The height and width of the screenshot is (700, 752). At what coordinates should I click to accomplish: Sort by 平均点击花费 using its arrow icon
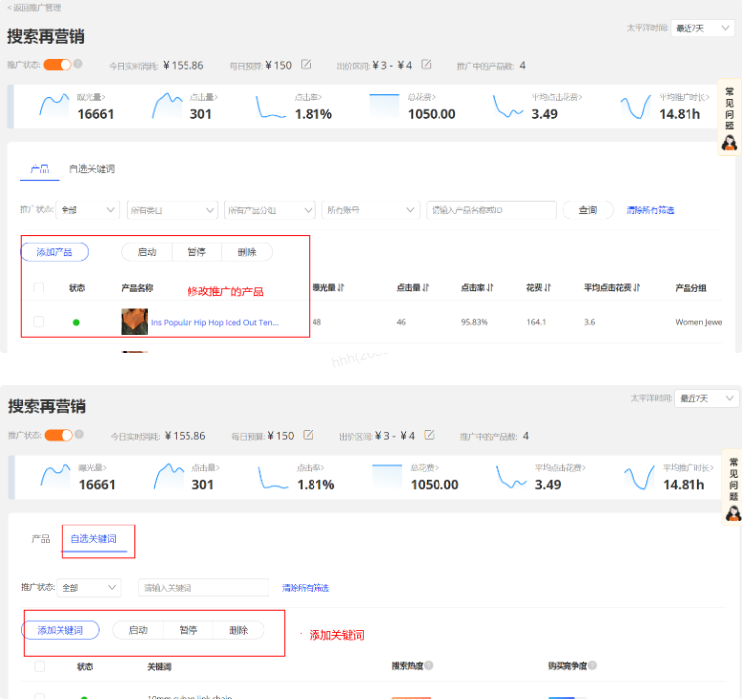click(x=637, y=288)
